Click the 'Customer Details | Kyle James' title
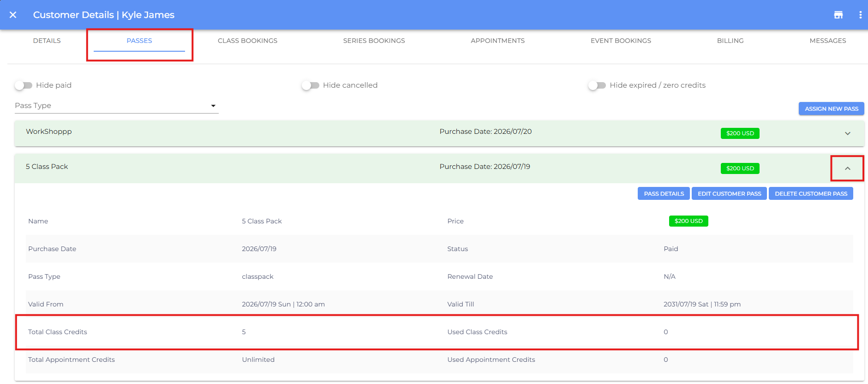This screenshot has height=384, width=868. [104, 15]
